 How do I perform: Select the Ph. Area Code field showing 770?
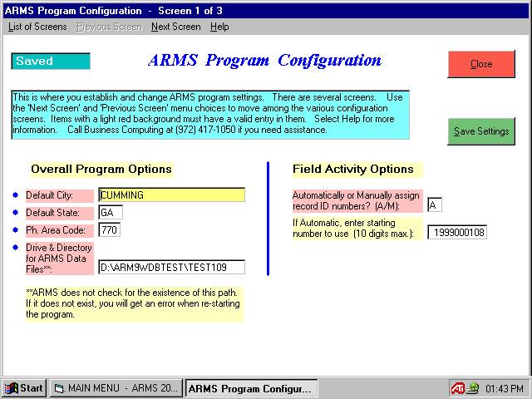click(x=109, y=230)
